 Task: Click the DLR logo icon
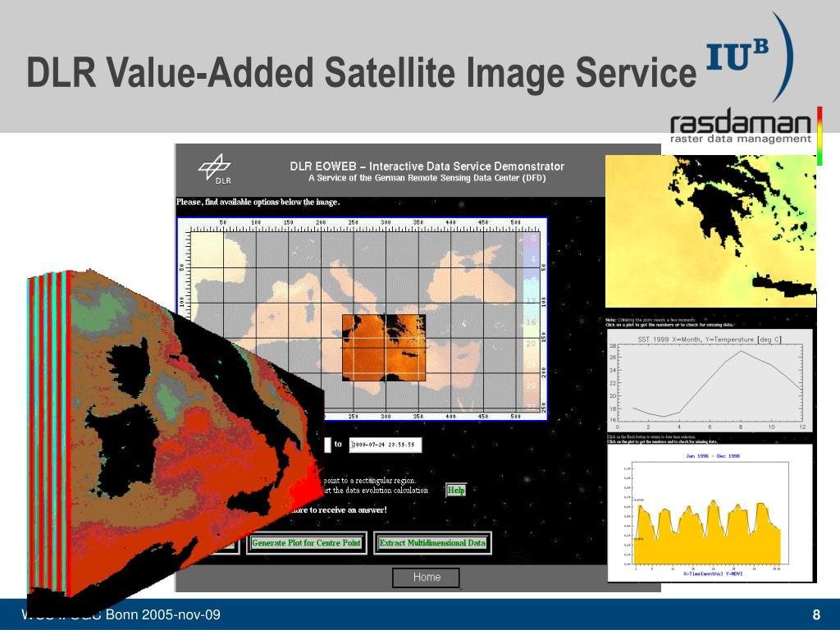216,169
